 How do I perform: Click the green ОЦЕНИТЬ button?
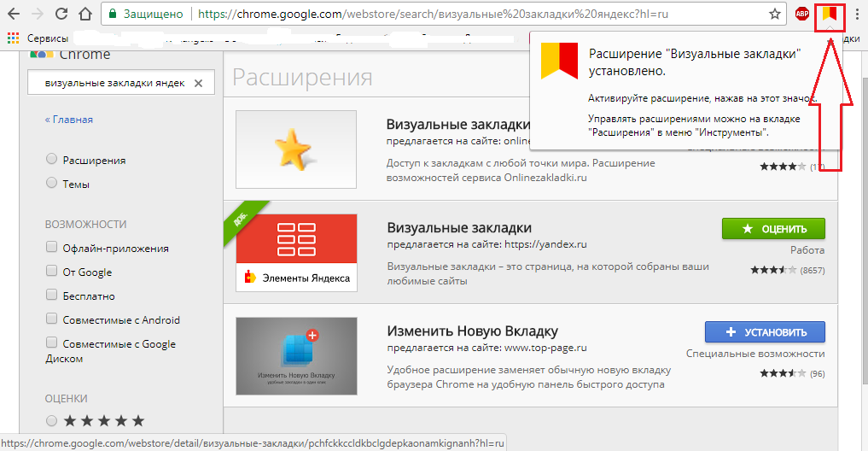click(773, 229)
